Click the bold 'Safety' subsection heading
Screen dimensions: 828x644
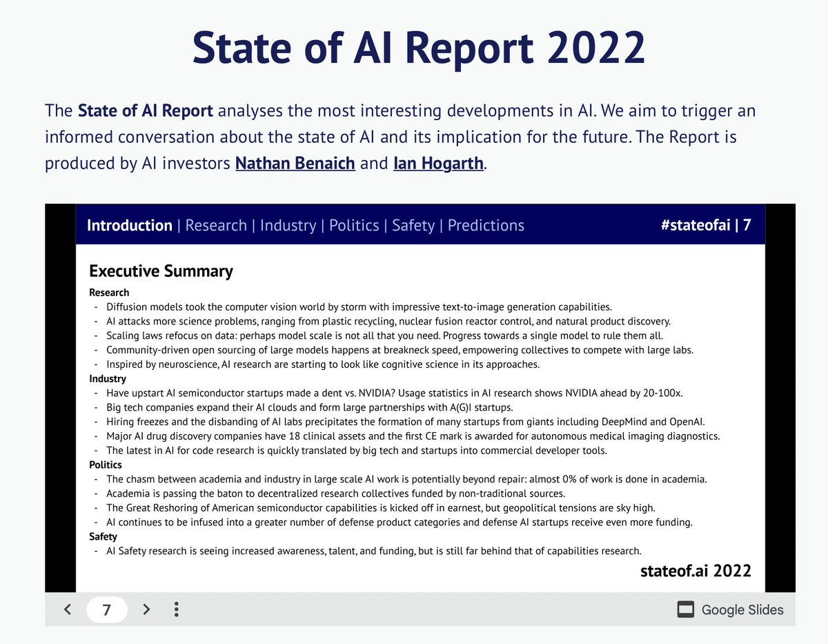click(103, 536)
